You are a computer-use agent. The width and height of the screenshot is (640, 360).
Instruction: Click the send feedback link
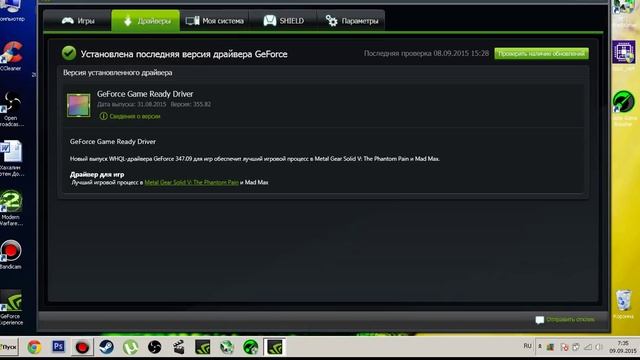tap(570, 320)
